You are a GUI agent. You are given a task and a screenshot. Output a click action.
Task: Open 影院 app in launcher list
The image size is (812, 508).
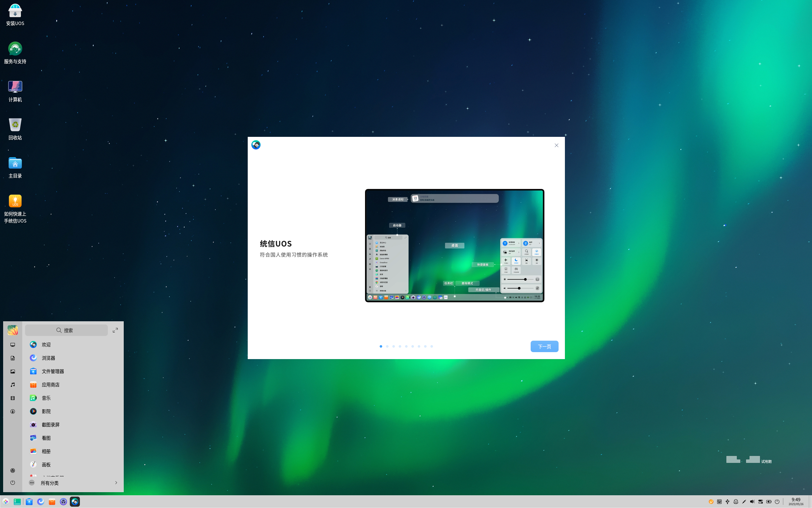point(73,411)
